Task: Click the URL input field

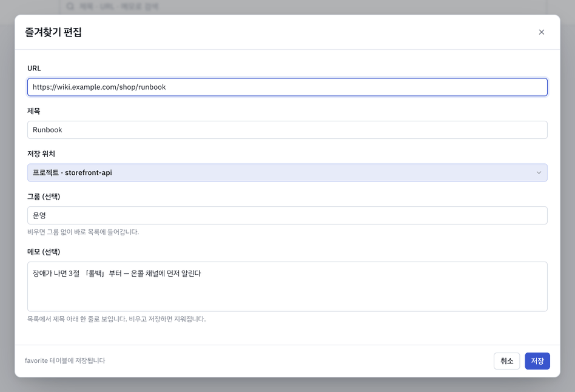Action: pyautogui.click(x=287, y=87)
